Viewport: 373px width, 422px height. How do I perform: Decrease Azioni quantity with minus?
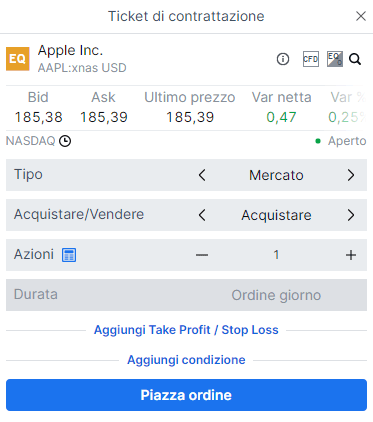coord(202,255)
